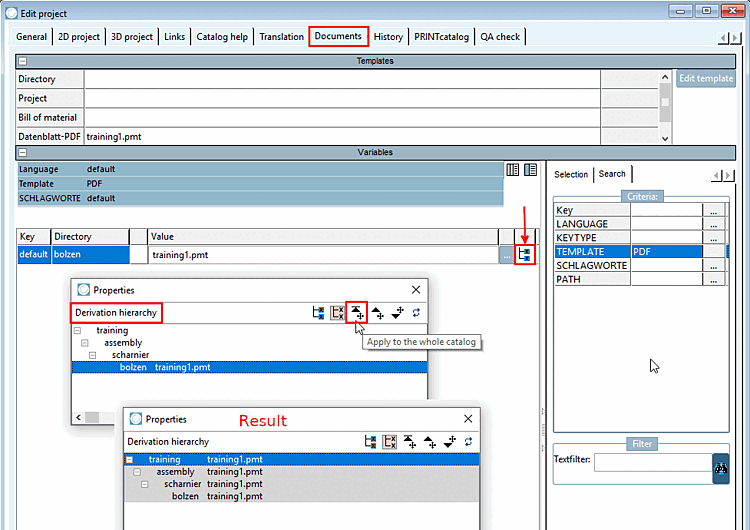
Task: Click into the Textfilter input field
Action: pyautogui.click(x=653, y=463)
